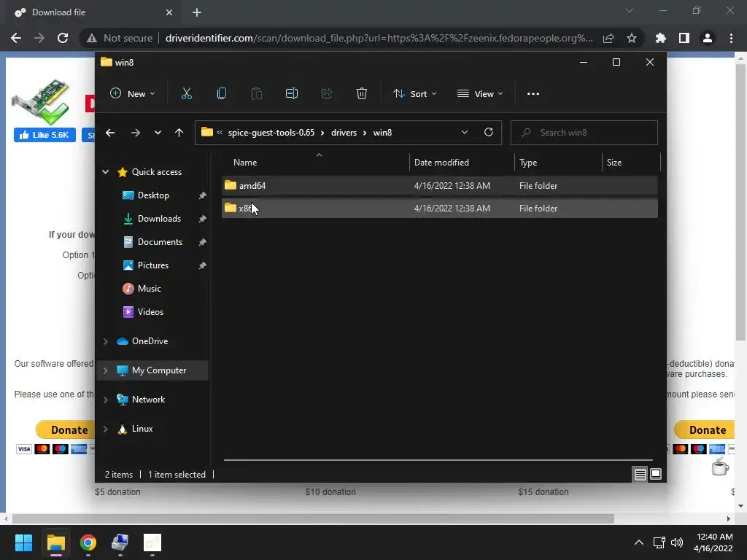
Task: Select the x86 folder row
Action: coord(440,209)
